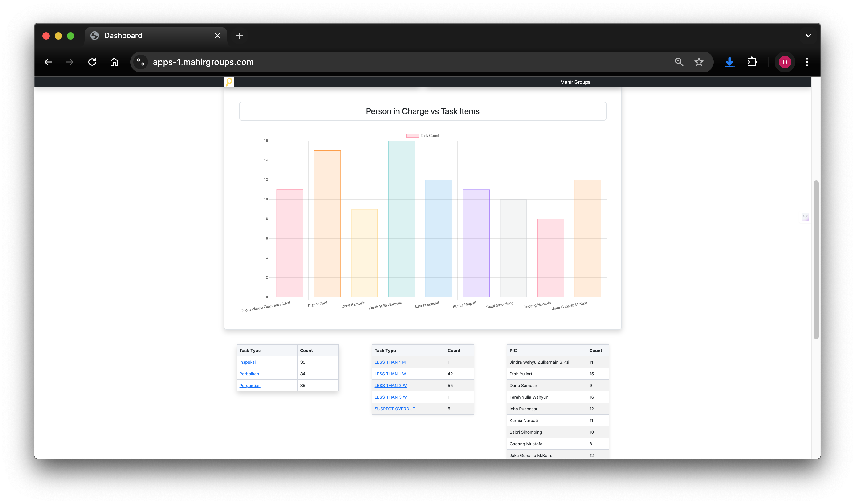Viewport: 855px width, 504px height.
Task: Click the LESS THAN 2 W link
Action: point(390,386)
